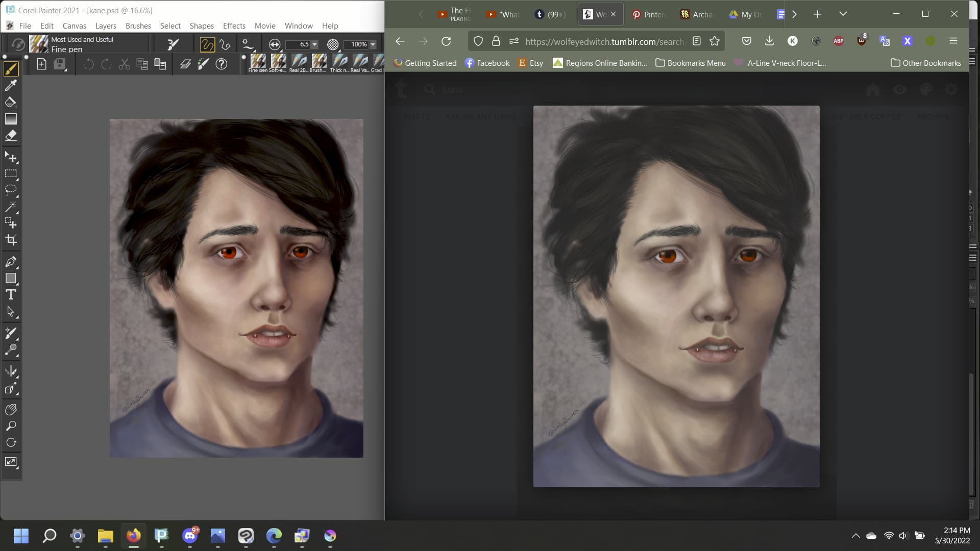List all tabs in Firefox
Image resolution: width=980 pixels, height=551 pixels.
point(843,14)
